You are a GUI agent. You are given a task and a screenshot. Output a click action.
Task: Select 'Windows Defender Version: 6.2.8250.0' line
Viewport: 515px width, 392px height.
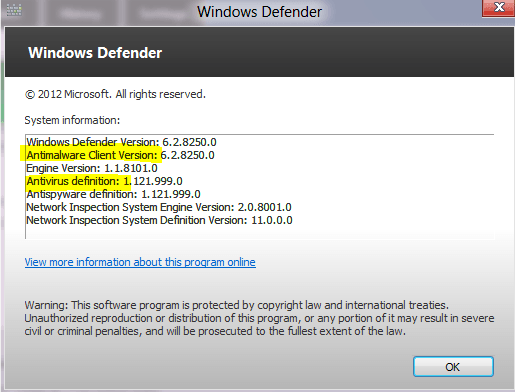pos(121,142)
